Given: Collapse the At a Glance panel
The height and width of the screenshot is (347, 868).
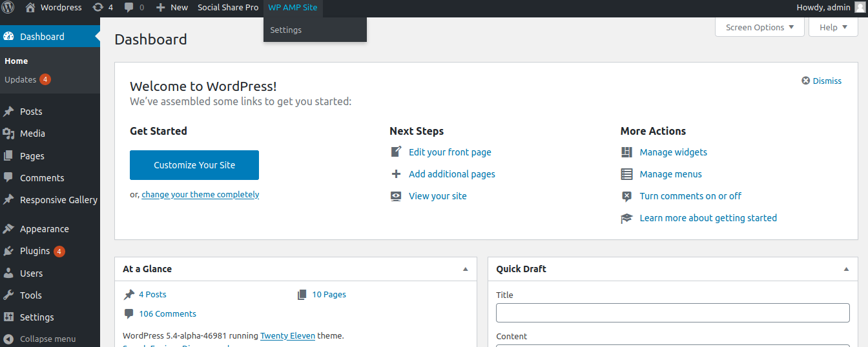Looking at the screenshot, I should (465, 269).
